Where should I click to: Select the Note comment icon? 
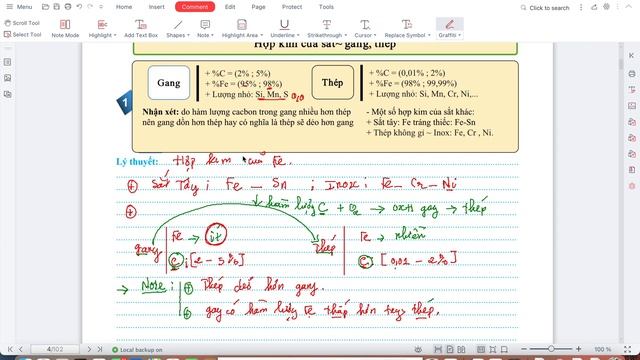(x=205, y=25)
